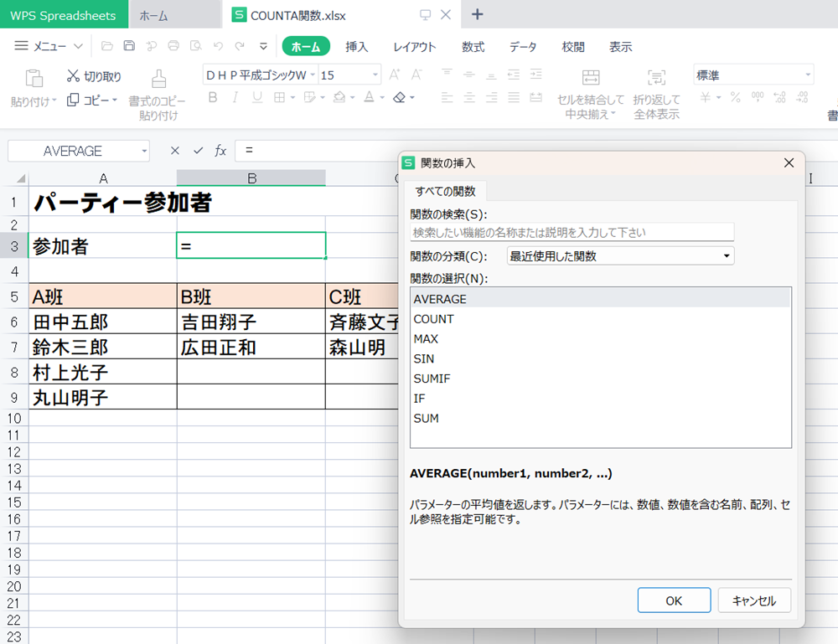Undo the last action

tap(218, 46)
